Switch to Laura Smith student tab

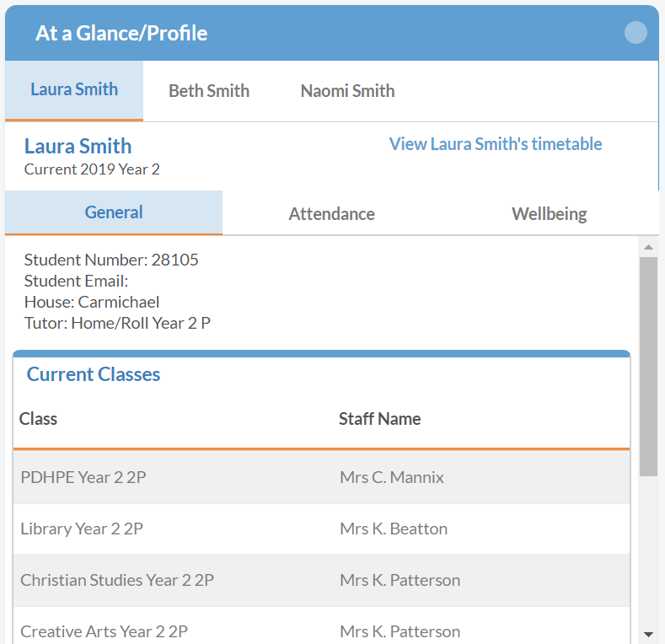[x=74, y=90]
